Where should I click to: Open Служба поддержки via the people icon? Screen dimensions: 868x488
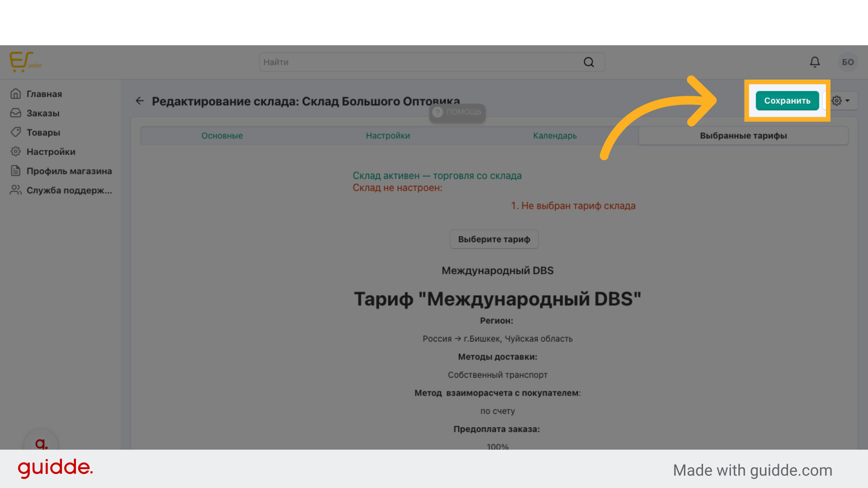(x=16, y=190)
